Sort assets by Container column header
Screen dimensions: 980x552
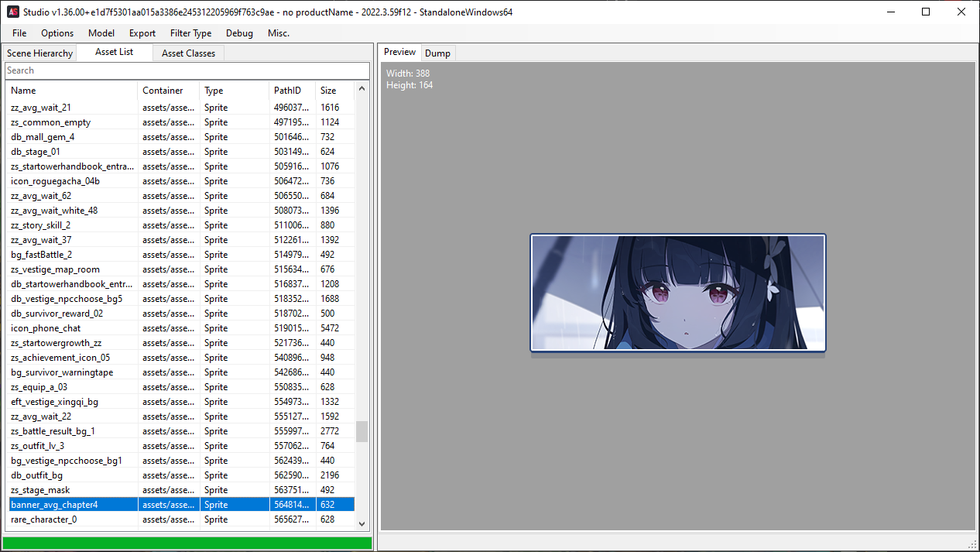[x=169, y=91]
